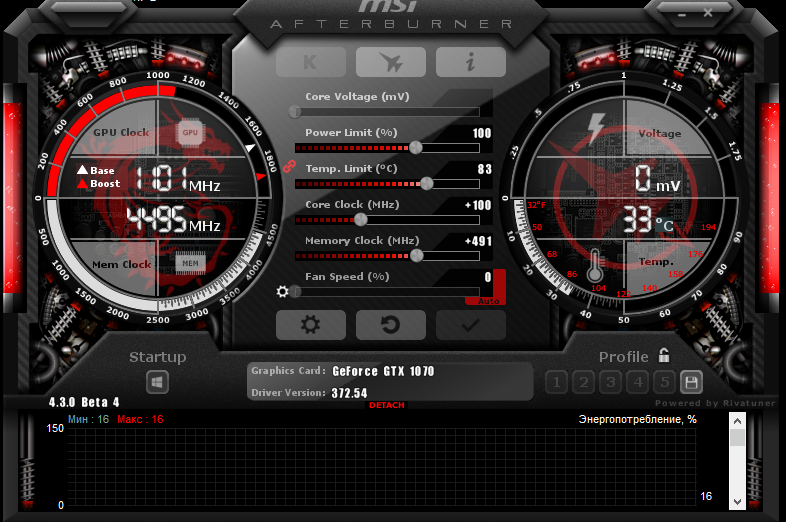Click the Memory Clock value +491
The image size is (786, 522).
478,241
